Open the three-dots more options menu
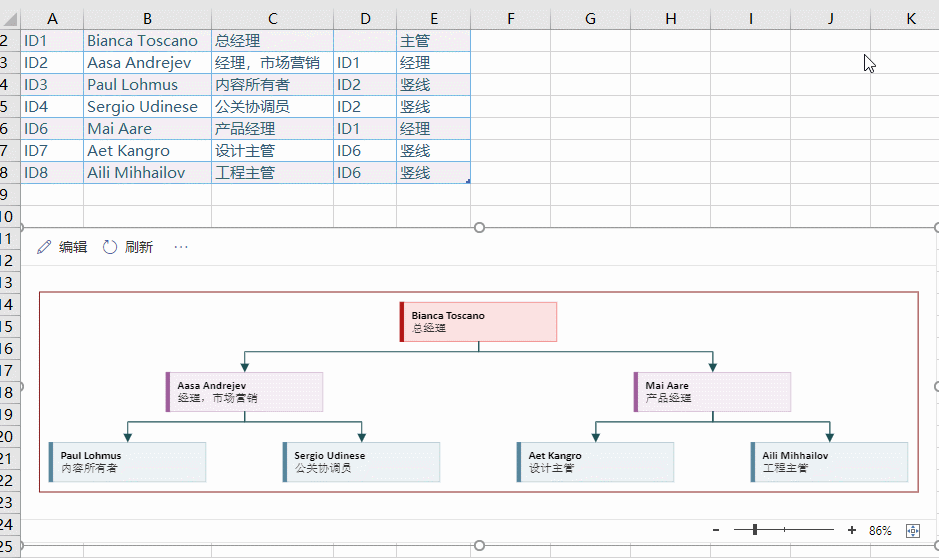 pos(181,247)
